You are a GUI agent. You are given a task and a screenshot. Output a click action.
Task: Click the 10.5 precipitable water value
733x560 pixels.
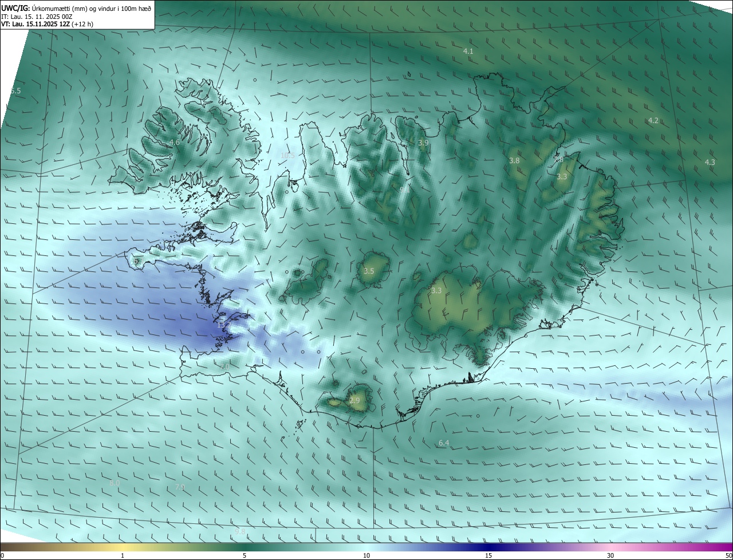(x=287, y=155)
